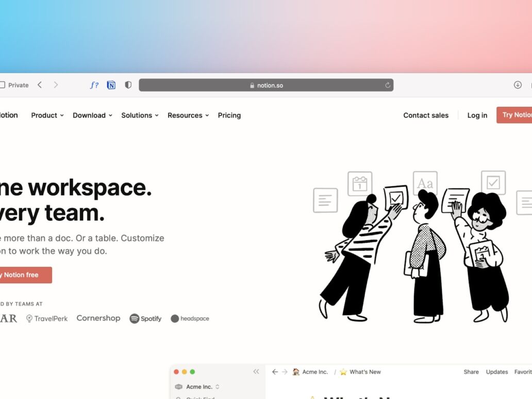Expand the Solutions menu
The image size is (532, 399).
140,115
